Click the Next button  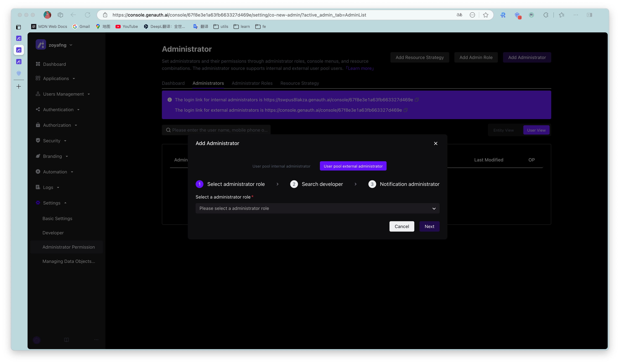[429, 226]
